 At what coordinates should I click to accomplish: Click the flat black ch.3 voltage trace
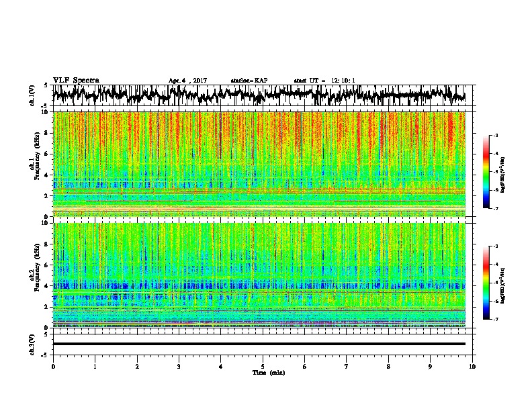[x=259, y=344]
